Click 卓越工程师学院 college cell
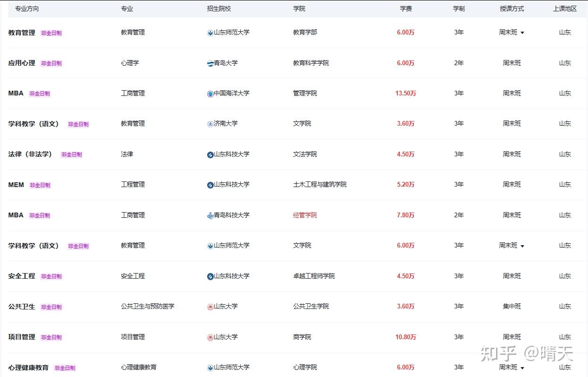This screenshot has width=588, height=377. pyautogui.click(x=314, y=276)
